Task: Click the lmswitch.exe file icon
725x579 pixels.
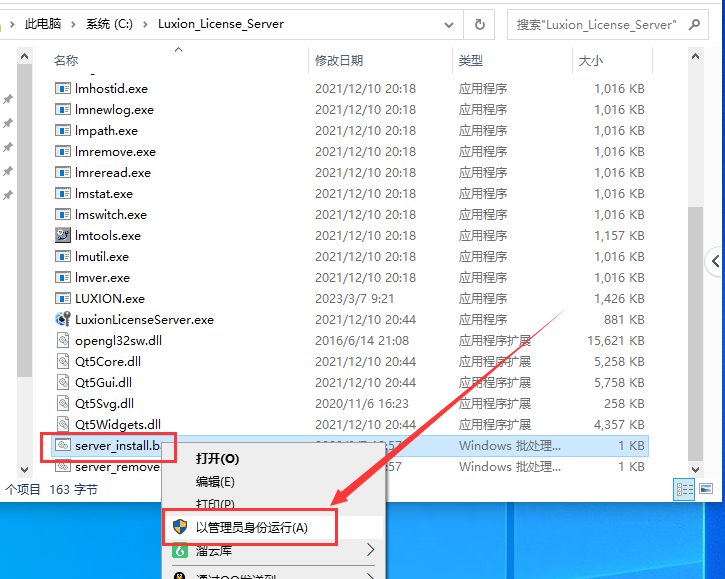Action: pos(62,215)
